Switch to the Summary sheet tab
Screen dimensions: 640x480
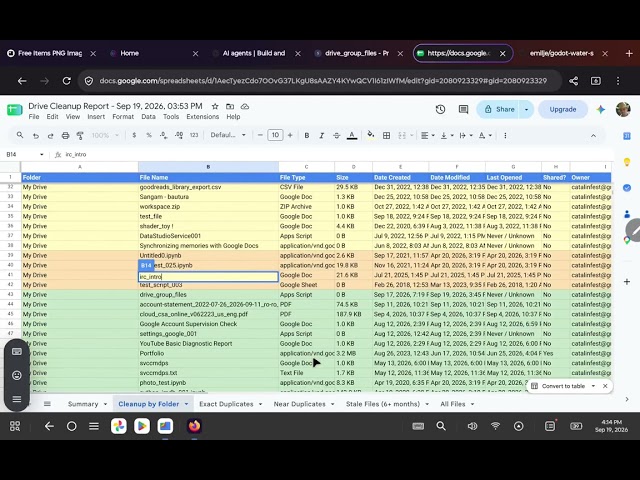83,404
